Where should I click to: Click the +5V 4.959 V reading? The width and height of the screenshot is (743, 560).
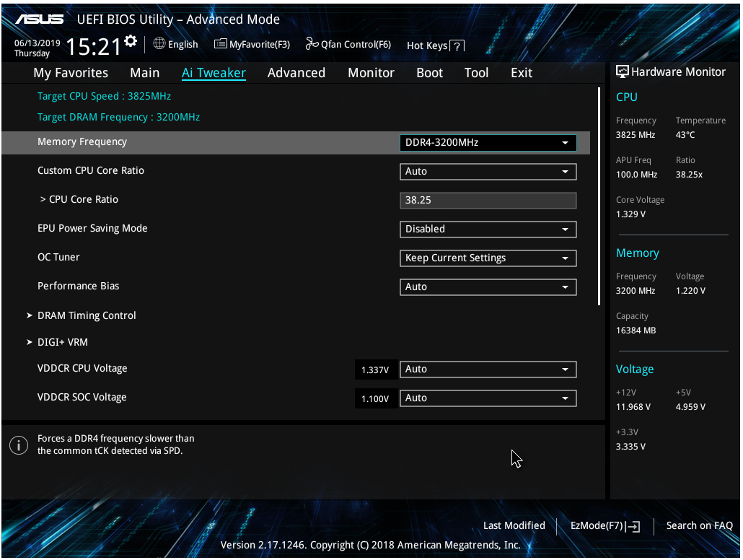coord(690,407)
